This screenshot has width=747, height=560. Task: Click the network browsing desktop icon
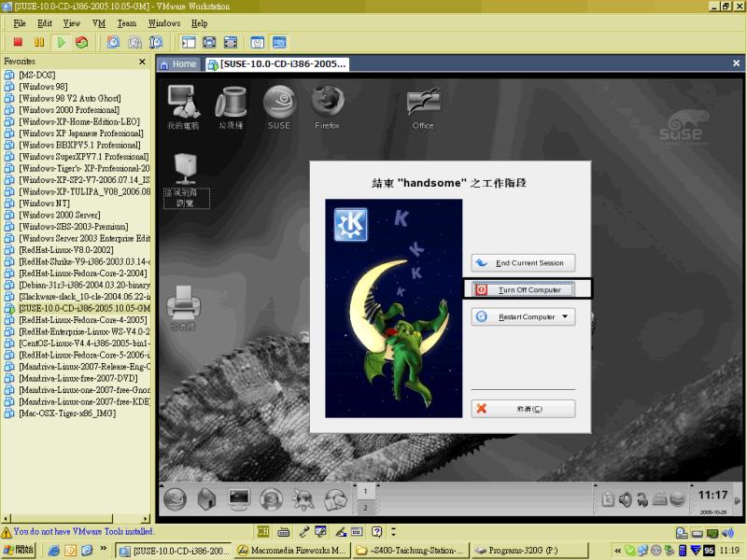[x=186, y=180]
